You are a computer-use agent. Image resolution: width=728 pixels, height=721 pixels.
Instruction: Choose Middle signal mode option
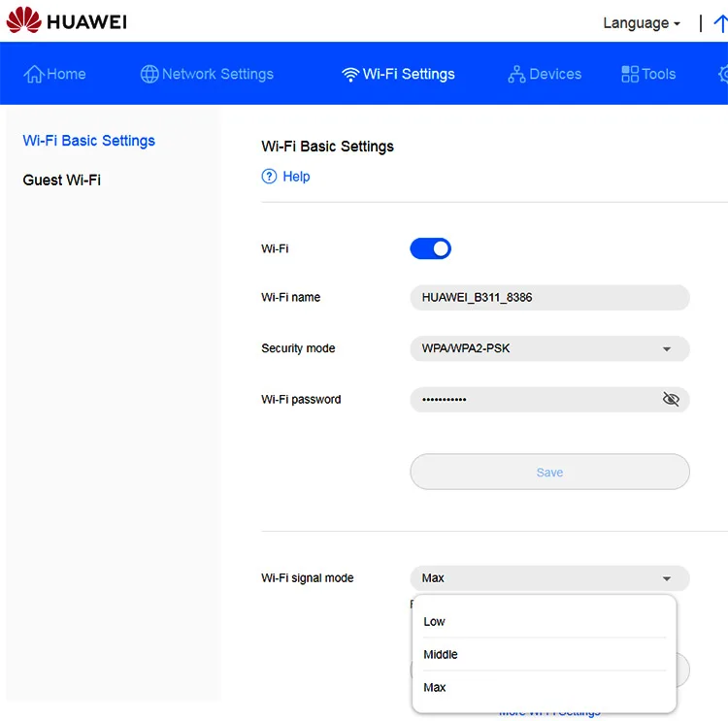(441, 655)
